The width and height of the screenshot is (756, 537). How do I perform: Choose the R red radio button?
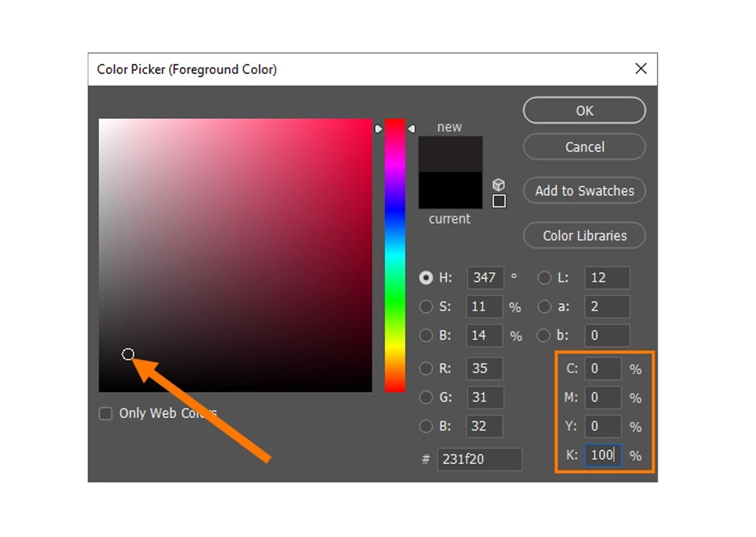(426, 369)
